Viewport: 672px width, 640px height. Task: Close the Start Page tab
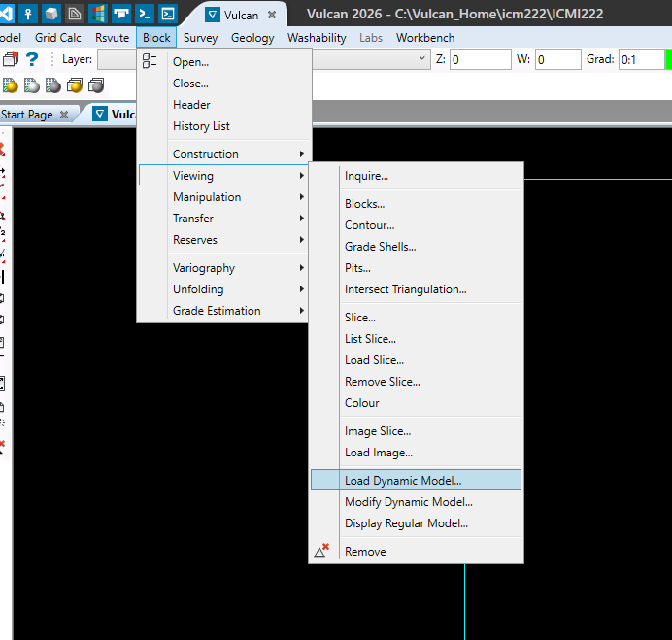pos(64,115)
